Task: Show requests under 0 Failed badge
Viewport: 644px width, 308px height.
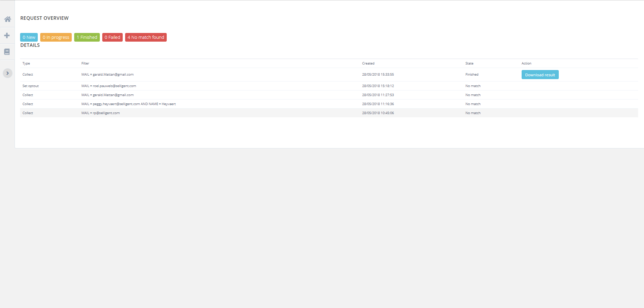Action: [x=112, y=37]
